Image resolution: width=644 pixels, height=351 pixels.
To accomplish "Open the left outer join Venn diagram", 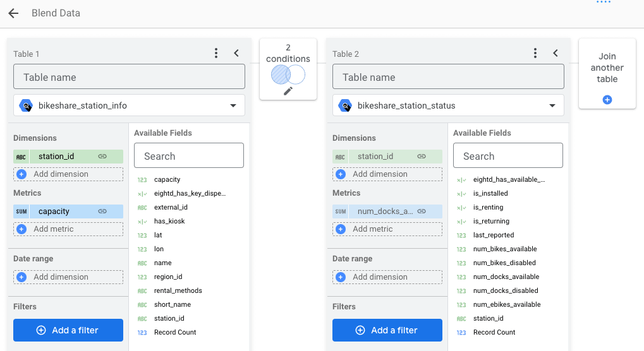I will (x=288, y=75).
